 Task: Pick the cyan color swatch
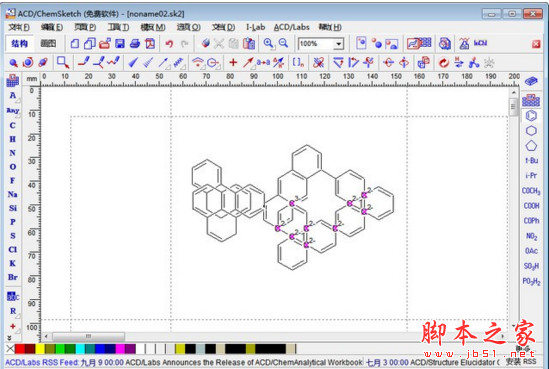coord(80,349)
